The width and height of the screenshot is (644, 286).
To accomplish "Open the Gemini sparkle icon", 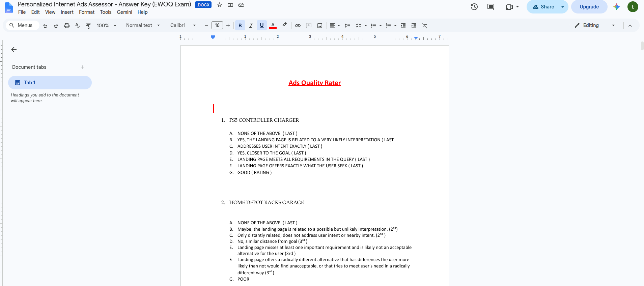I will tap(617, 7).
